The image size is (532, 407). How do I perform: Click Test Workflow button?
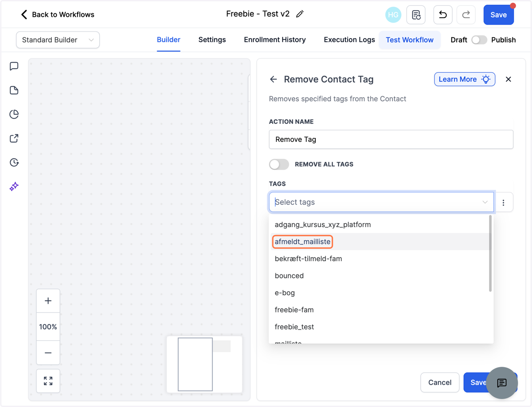point(410,40)
